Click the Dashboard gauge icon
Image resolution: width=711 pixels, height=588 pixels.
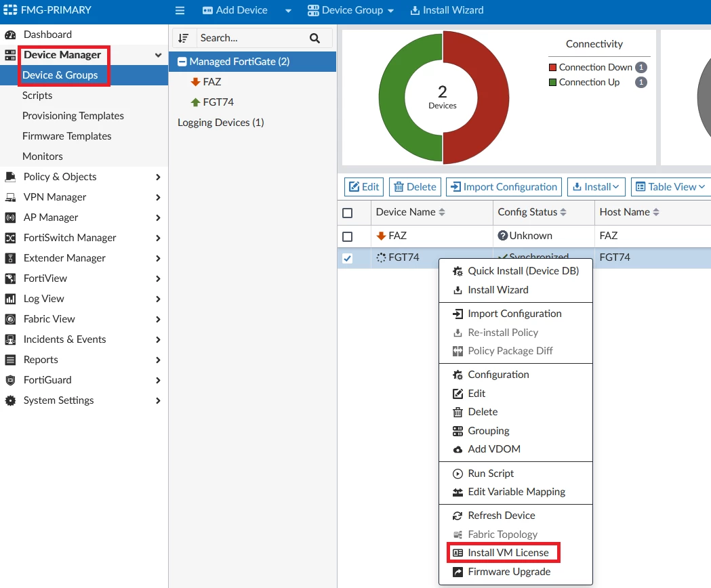[x=10, y=35]
